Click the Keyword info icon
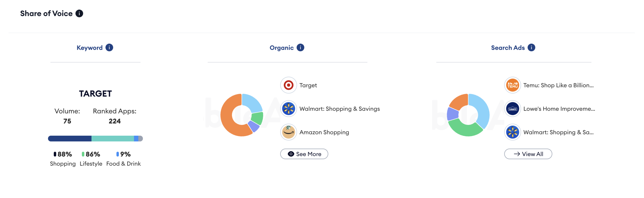644x198 pixels. pos(109,47)
